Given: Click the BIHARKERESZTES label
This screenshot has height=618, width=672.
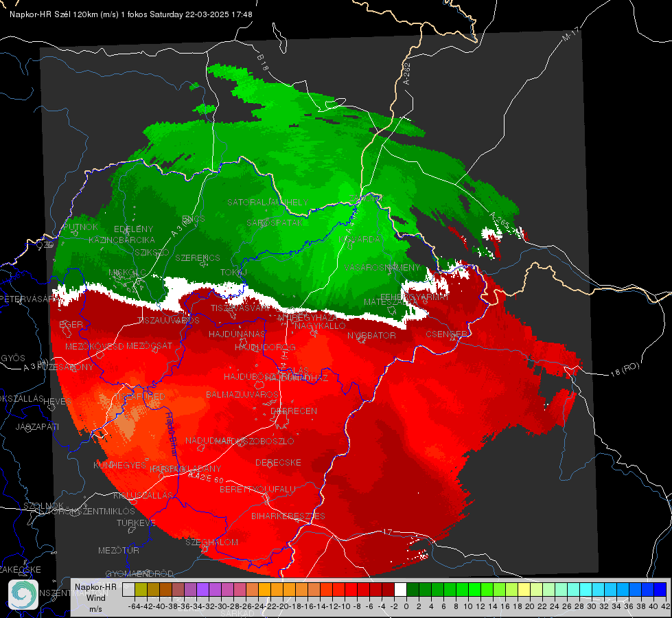Looking at the screenshot, I should click(288, 516).
